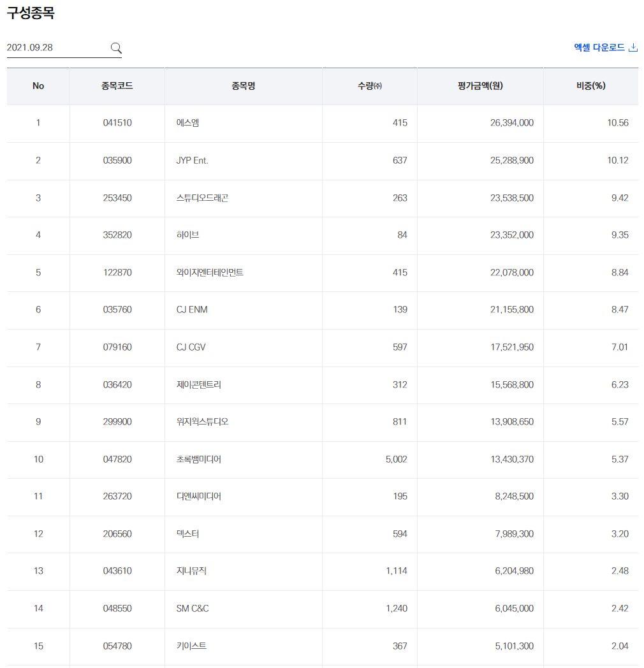Click weight value 3.30
The height and width of the screenshot is (668, 644).
pyautogui.click(x=620, y=497)
